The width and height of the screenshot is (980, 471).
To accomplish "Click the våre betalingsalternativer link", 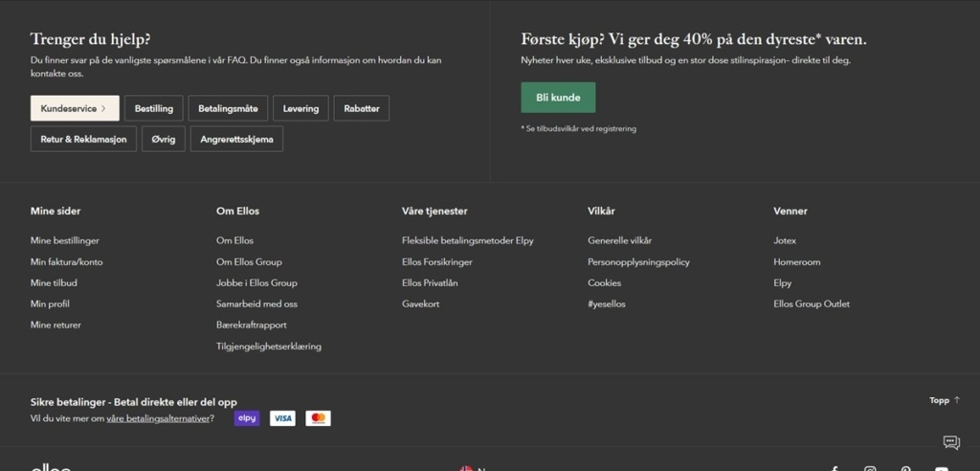I will point(158,418).
